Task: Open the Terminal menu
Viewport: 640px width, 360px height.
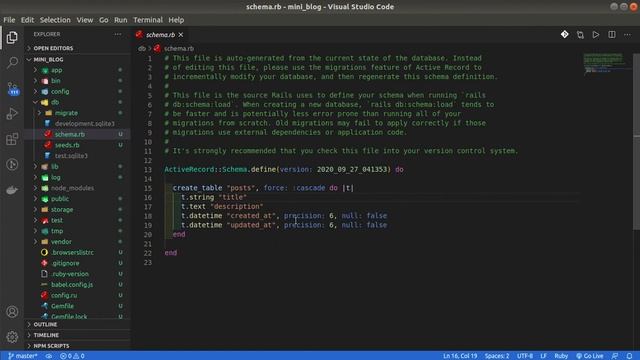Action: pyautogui.click(x=148, y=20)
